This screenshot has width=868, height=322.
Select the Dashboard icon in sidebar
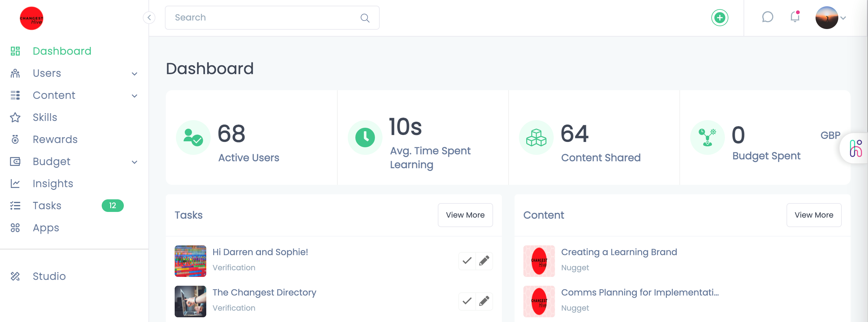pos(15,51)
